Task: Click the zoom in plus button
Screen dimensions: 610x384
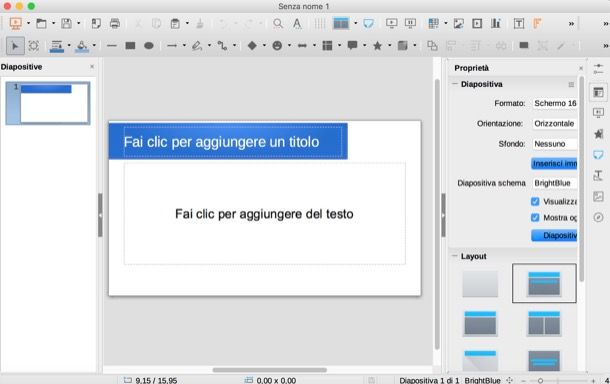Action: coord(593,380)
